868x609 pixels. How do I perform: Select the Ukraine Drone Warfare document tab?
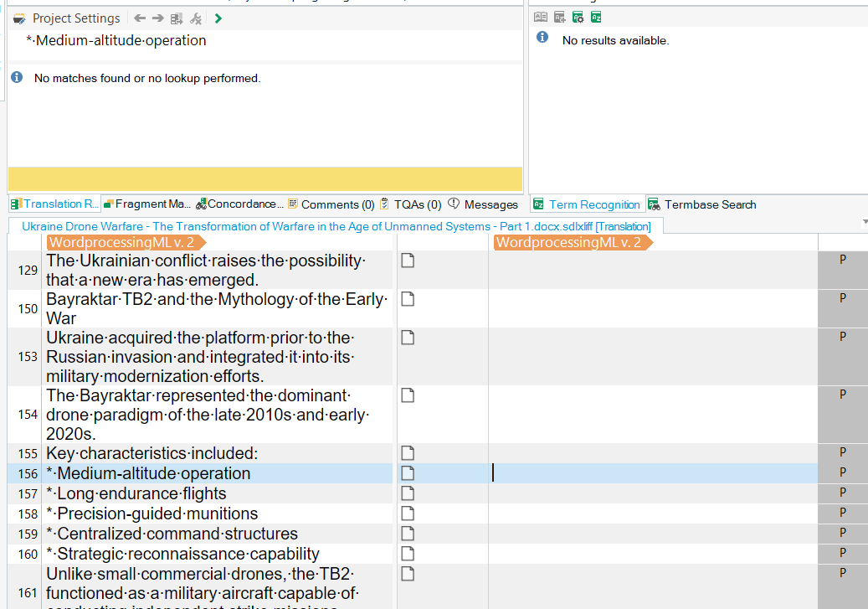point(336,226)
